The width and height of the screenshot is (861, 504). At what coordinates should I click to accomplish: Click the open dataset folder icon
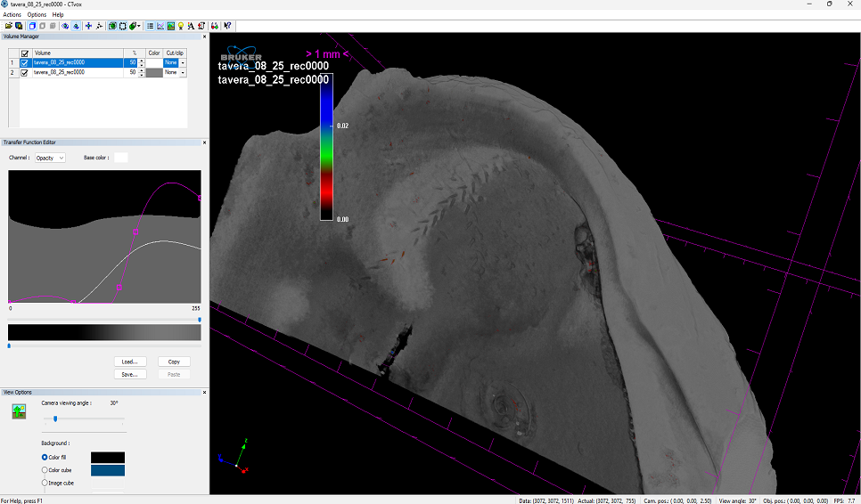(x=8, y=26)
